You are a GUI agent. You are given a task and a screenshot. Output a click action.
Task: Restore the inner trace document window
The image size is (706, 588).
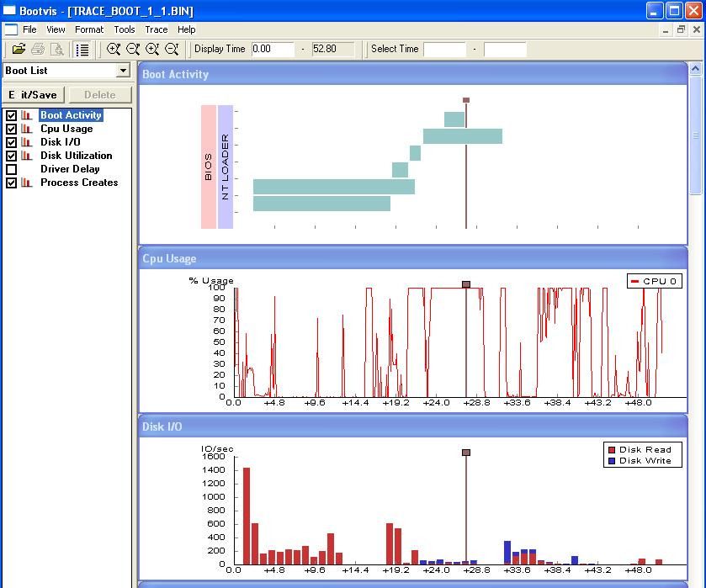tap(681, 30)
